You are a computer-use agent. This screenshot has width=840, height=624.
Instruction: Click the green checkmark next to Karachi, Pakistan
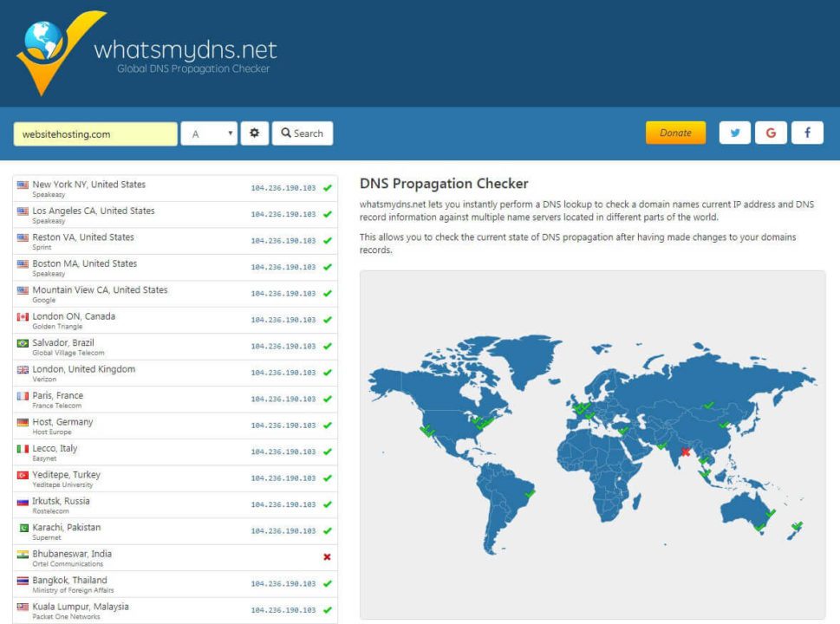327,530
